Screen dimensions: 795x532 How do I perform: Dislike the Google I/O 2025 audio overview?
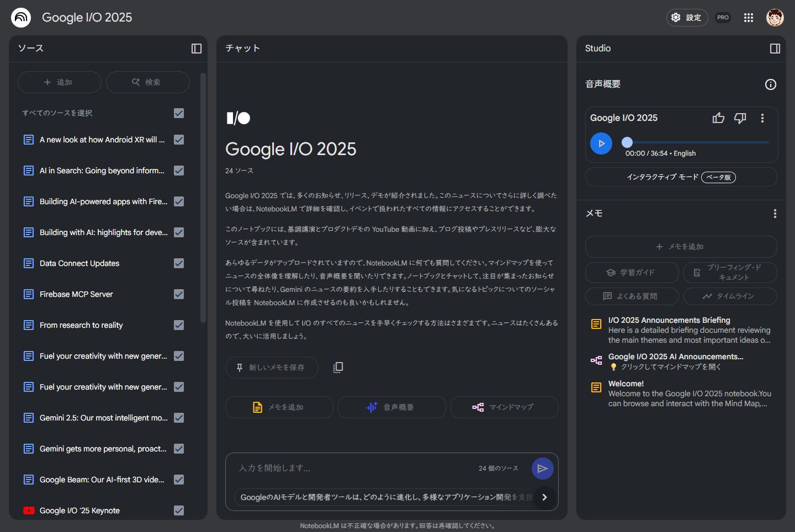740,118
